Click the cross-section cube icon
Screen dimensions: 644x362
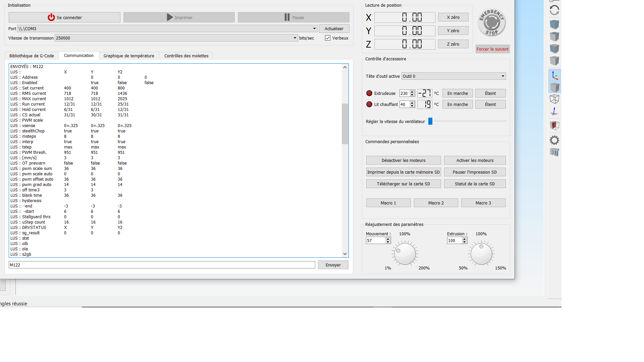(554, 126)
